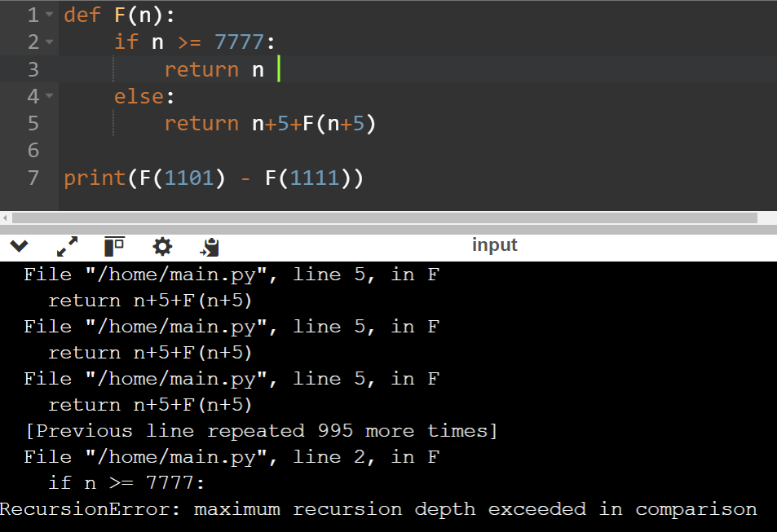Click the 7777 number in line 2
The image size is (777, 532).
point(239,42)
